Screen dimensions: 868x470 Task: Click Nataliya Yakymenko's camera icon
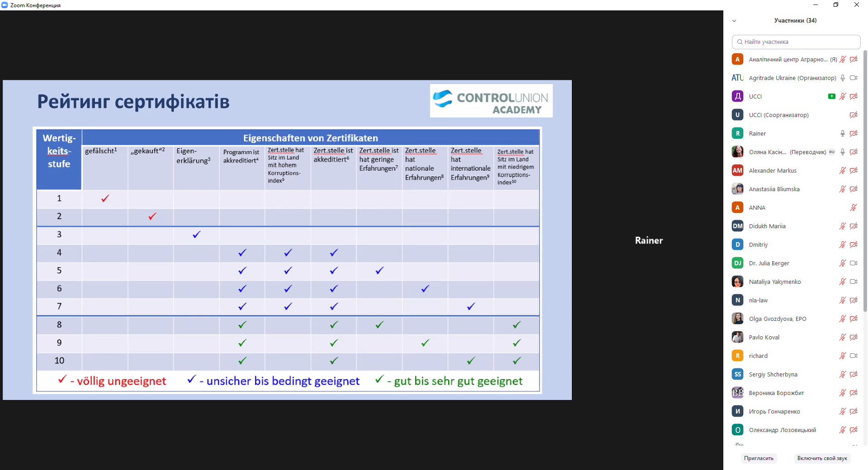pos(854,282)
